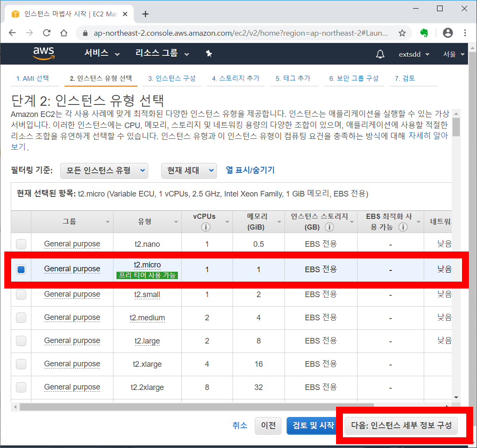This screenshot has width=477, height=448.
Task: Click the t2.2xlarge type name
Action: (147, 387)
